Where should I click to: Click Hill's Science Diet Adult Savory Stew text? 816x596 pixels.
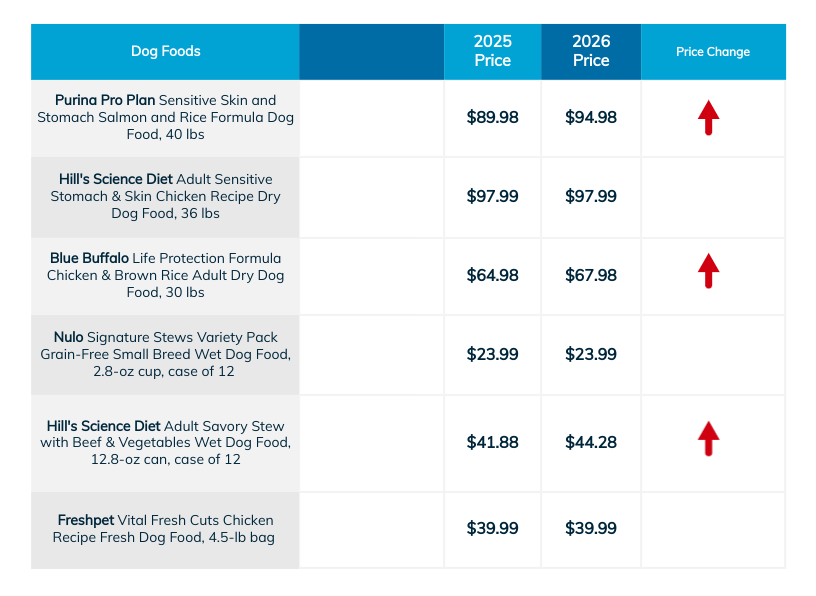coord(166,443)
